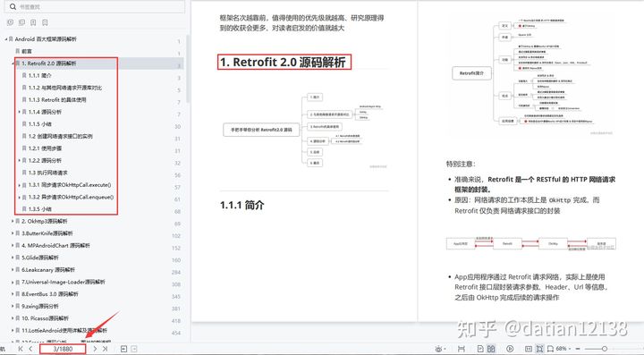Expand the 1.3.2 异步请求OkHttpCall.enqueue() bookmark
The image size is (644, 355).
pos(20,197)
